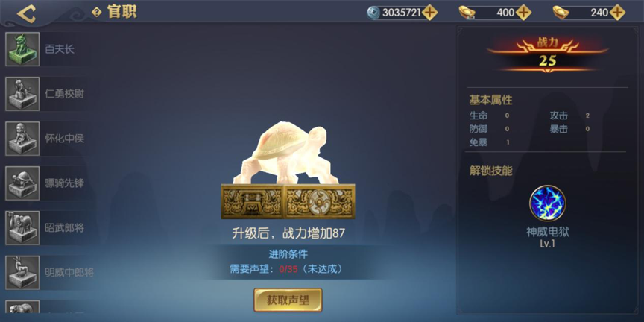Open the 百夫长 rank entry label
This screenshot has height=322, width=644.
point(60,49)
